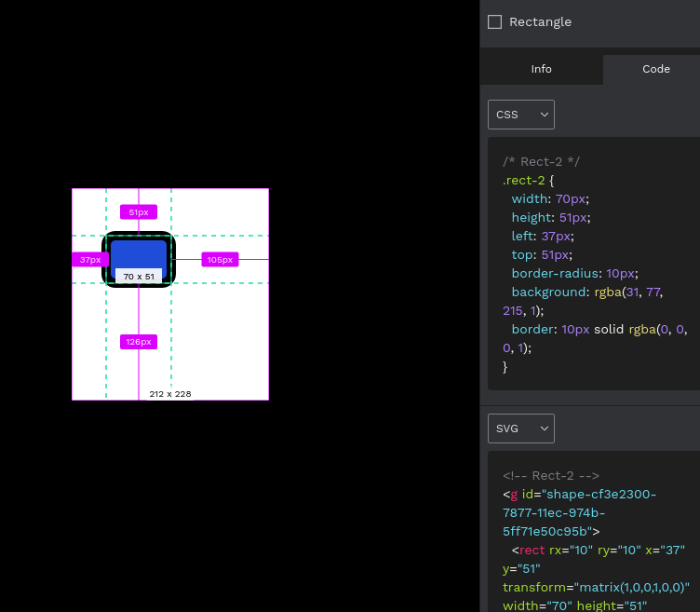The height and width of the screenshot is (612, 700).
Task: Open the CSS format dropdown
Action: click(520, 115)
